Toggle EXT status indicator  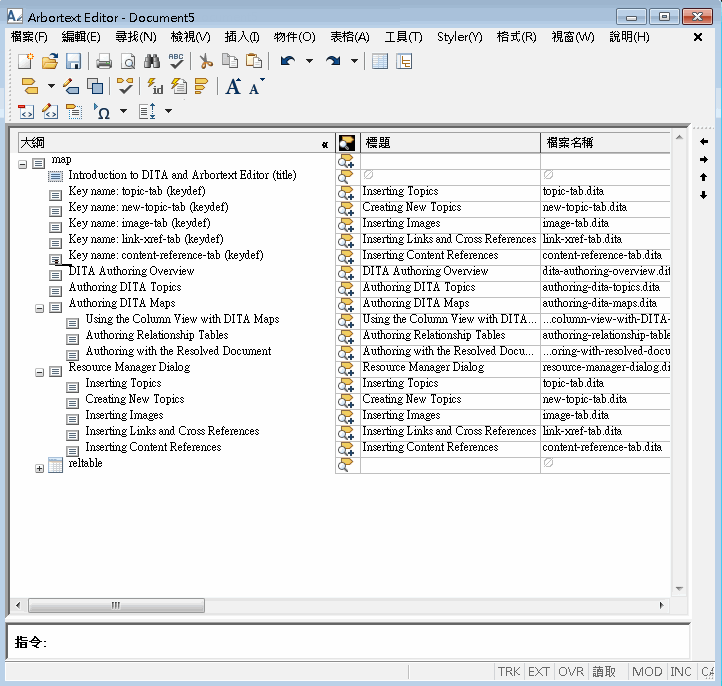[x=539, y=672]
